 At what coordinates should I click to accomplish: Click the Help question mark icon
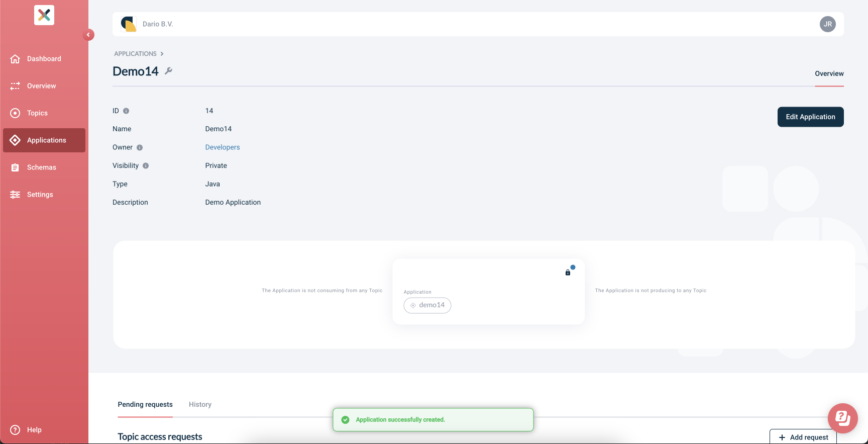coord(15,430)
